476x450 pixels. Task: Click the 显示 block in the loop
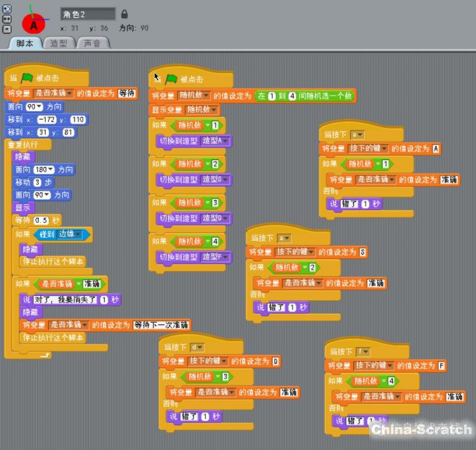click(x=23, y=208)
